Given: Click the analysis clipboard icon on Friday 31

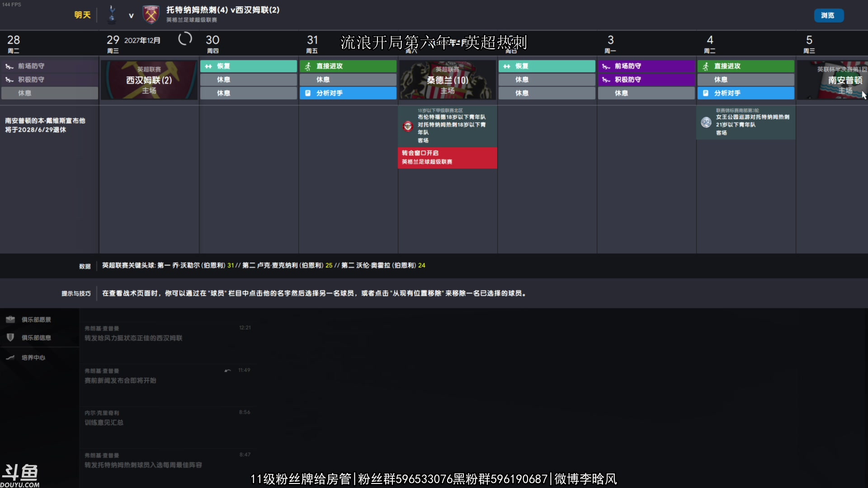Looking at the screenshot, I should pos(308,93).
